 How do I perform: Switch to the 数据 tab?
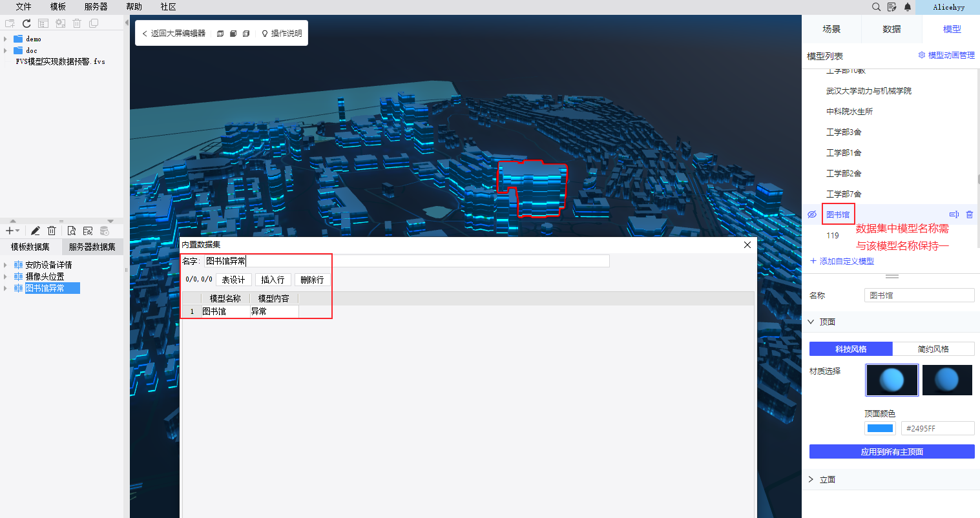pyautogui.click(x=891, y=29)
